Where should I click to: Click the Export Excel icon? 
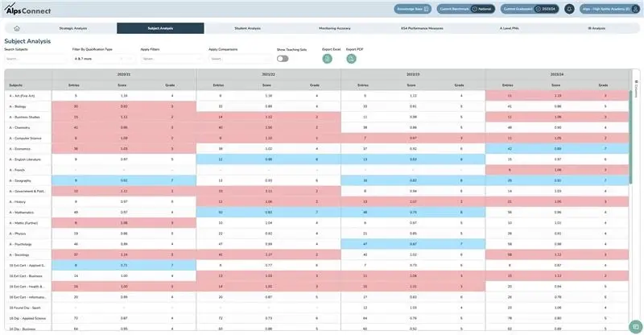pos(327,59)
